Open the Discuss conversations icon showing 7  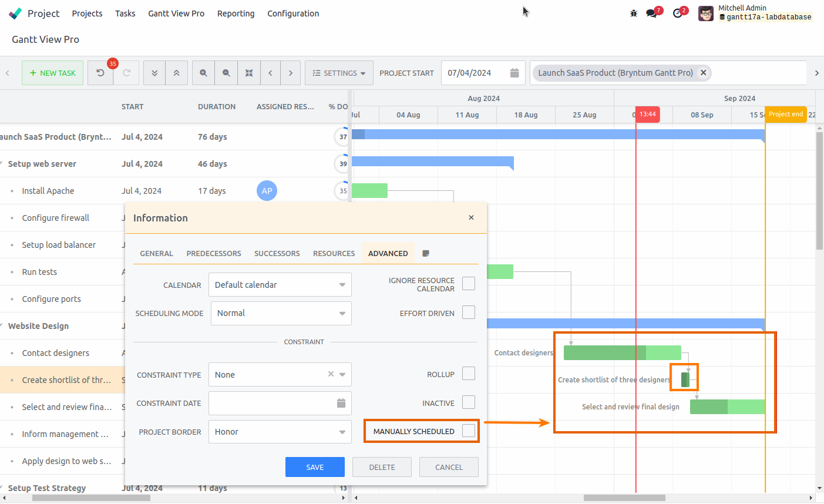tap(653, 13)
